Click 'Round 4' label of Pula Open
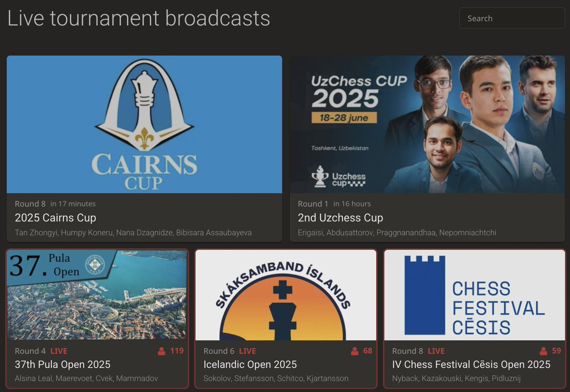This screenshot has width=570, height=392. 30,351
